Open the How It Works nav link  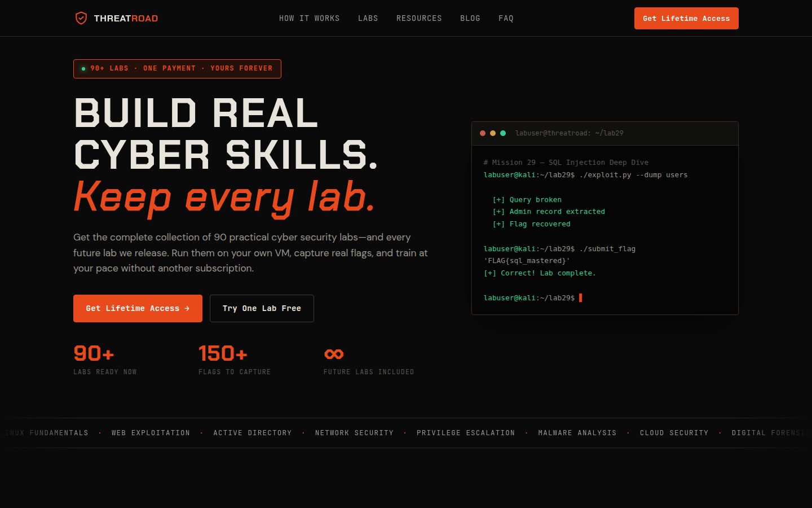point(310,19)
